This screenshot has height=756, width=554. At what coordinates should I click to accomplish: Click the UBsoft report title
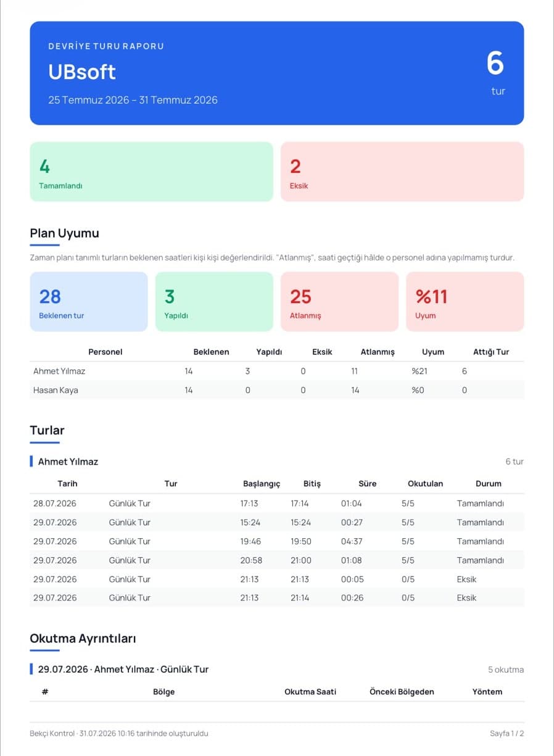pyautogui.click(x=82, y=72)
